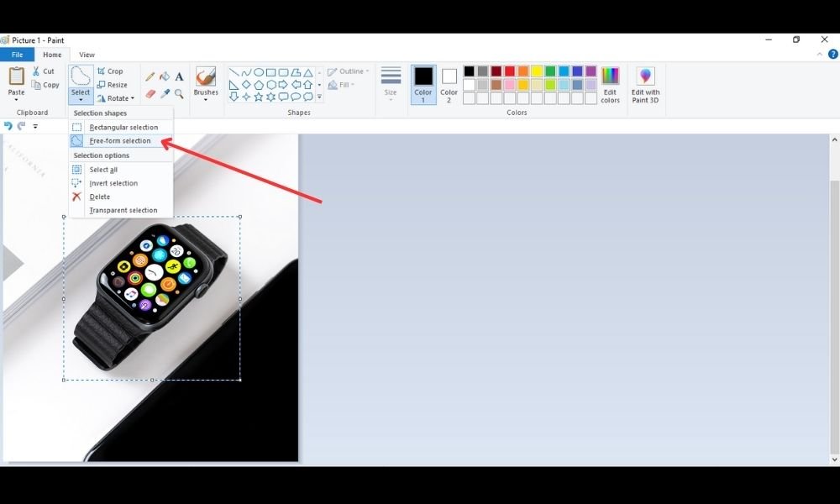Screen dimensions: 840x504
Task: Click the Brushes tool icon
Action: click(206, 76)
